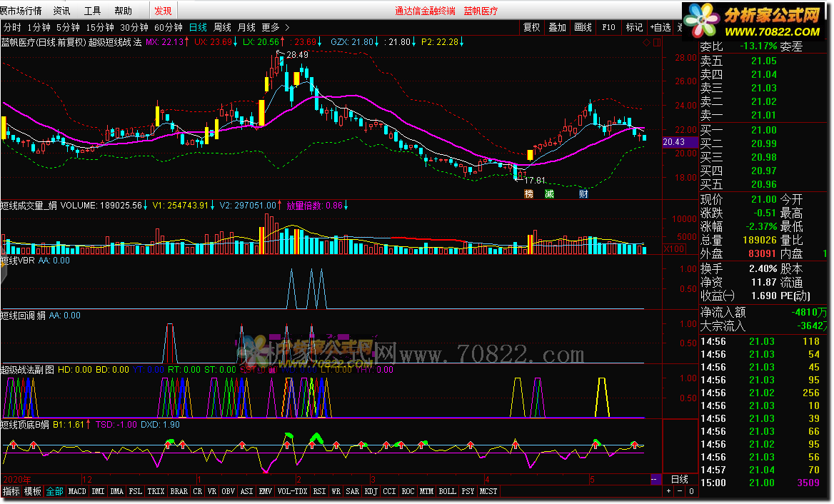
Task: Click the 叠加 overlay button
Action: pyautogui.click(x=558, y=27)
